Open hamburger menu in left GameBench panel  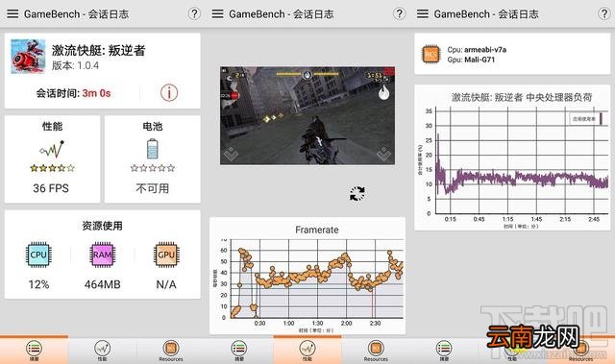pos(12,14)
